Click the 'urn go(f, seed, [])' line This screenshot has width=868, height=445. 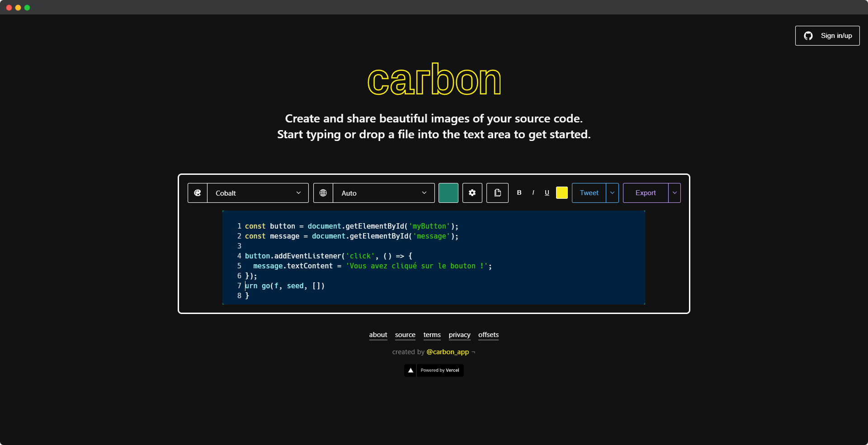point(285,286)
